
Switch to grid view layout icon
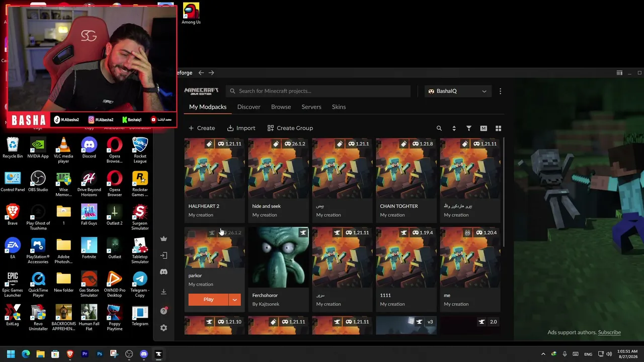pyautogui.click(x=499, y=128)
